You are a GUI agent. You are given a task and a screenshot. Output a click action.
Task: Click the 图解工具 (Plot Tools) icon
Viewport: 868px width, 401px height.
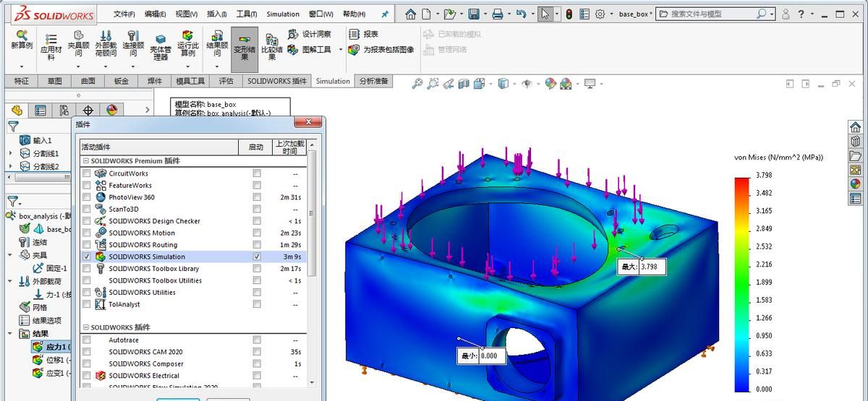pyautogui.click(x=310, y=50)
